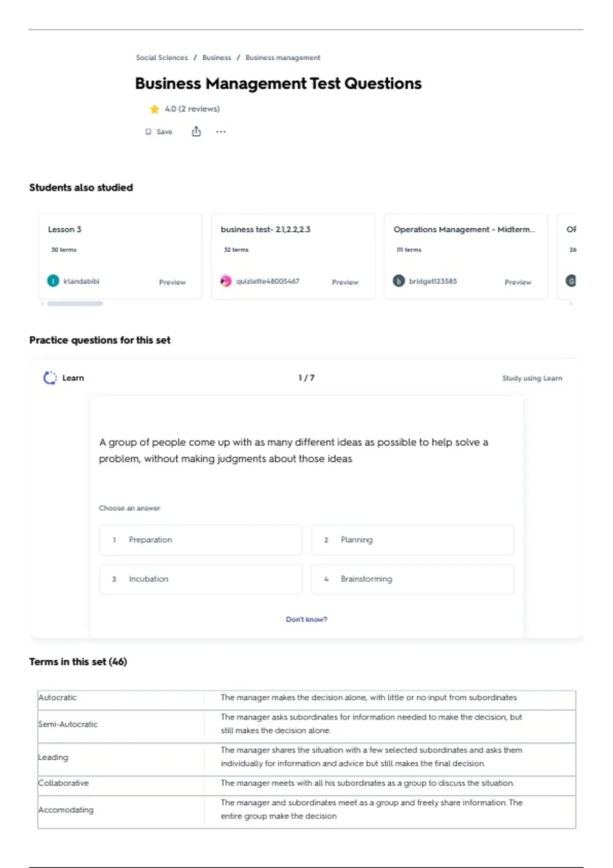Click the yellow star rating icon
Image resolution: width=613 pixels, height=868 pixels.
click(154, 109)
